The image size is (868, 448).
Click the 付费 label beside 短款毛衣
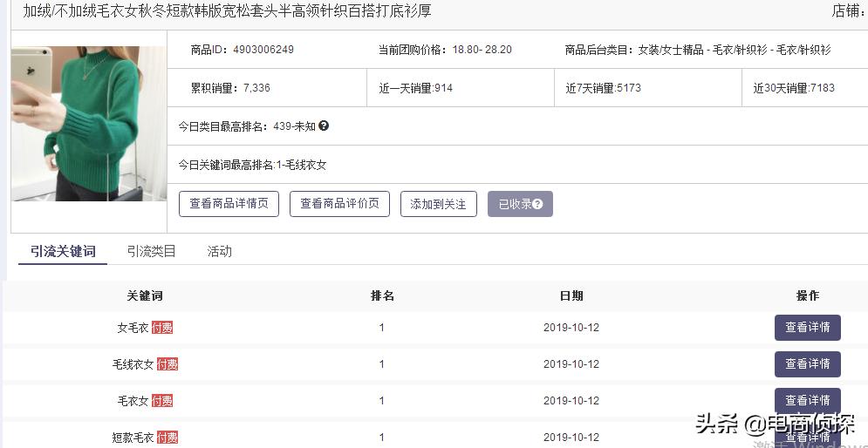tap(167, 438)
